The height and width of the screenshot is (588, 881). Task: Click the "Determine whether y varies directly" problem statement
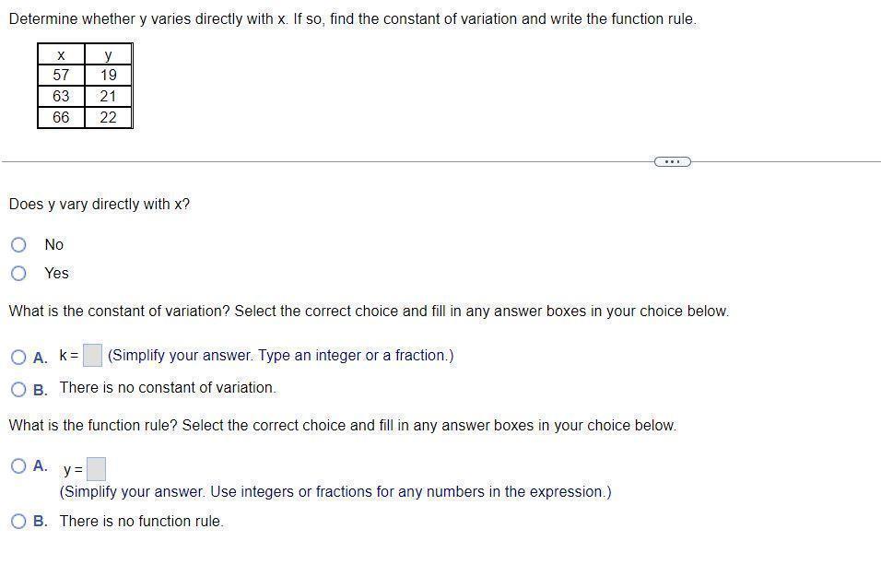point(352,18)
